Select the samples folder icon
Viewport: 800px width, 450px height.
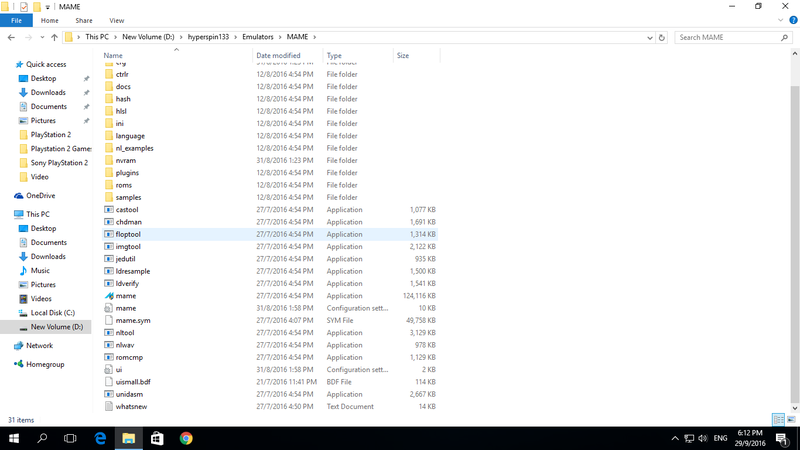click(x=109, y=197)
